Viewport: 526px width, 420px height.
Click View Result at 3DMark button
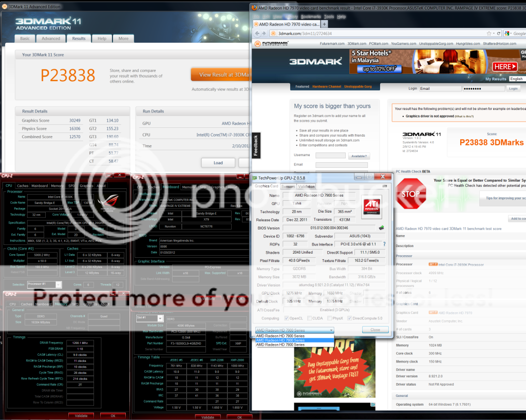(x=220, y=75)
